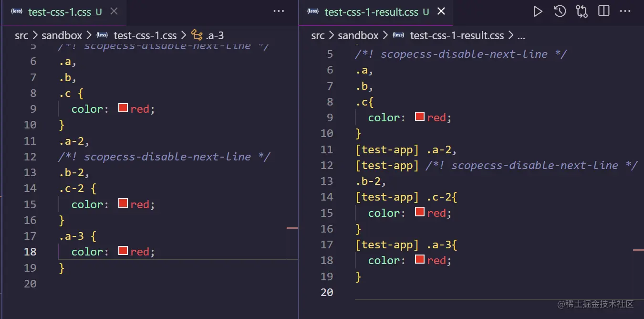Click the comment on right line 5
This screenshot has height=319, width=644.
[461, 54]
